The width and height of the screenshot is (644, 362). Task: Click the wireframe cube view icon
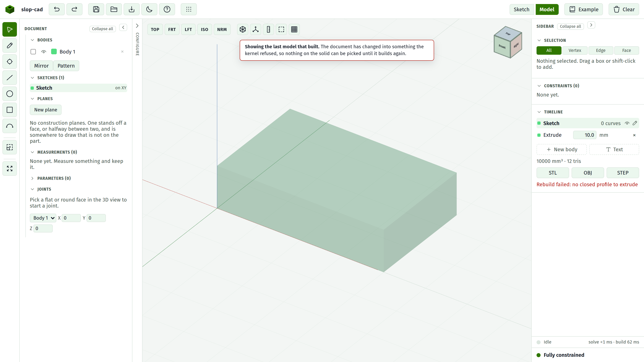pos(243,30)
